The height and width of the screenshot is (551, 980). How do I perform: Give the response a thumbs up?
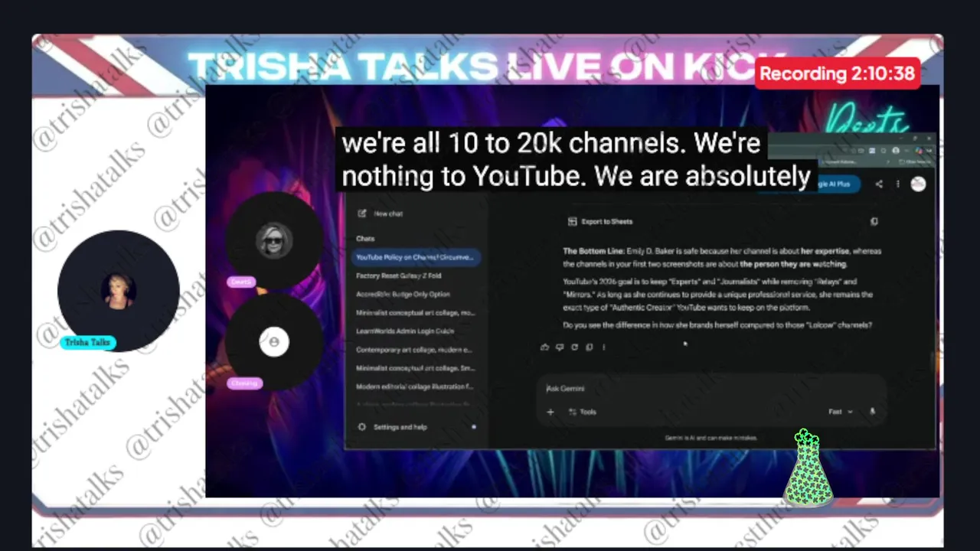click(x=544, y=347)
